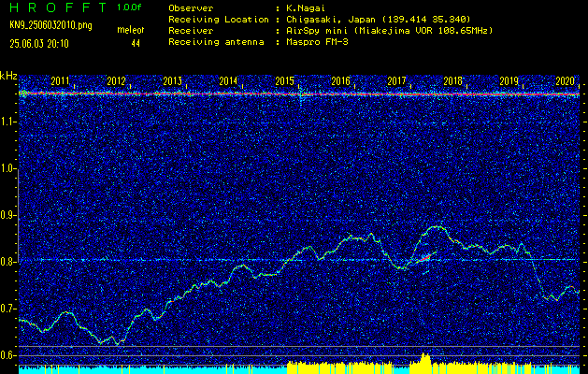Click the Observer field label
Viewport: 588px width, 374px height.
coord(191,8)
